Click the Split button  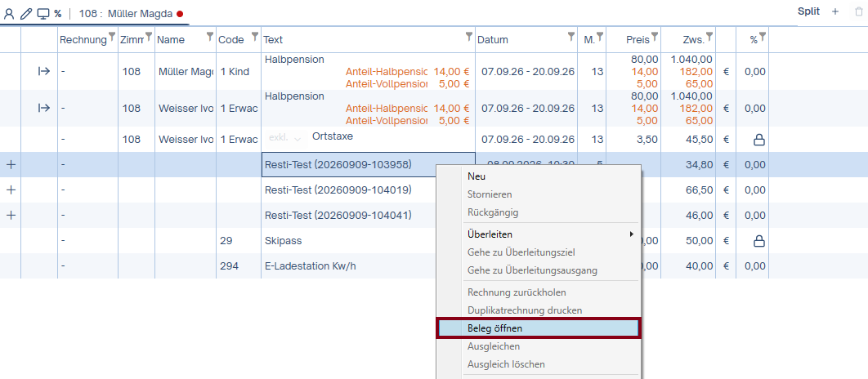click(x=808, y=11)
